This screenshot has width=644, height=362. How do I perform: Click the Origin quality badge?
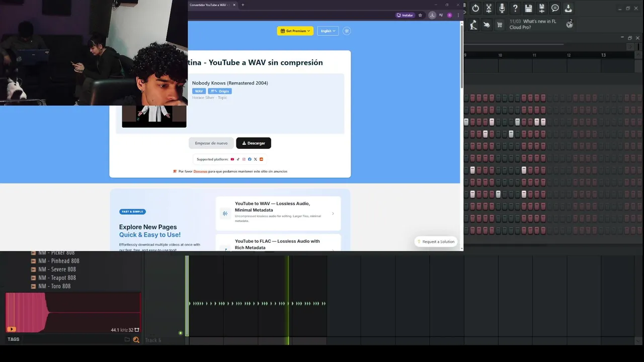220,91
